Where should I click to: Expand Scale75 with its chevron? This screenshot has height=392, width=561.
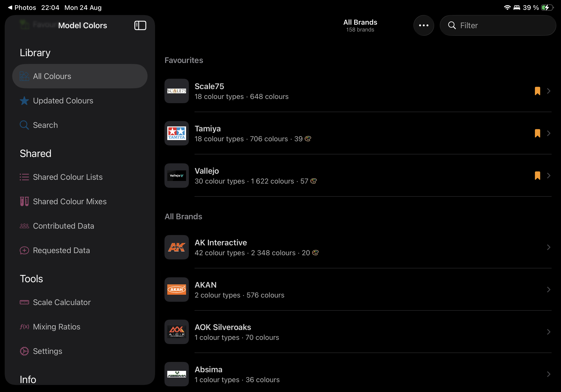(549, 91)
